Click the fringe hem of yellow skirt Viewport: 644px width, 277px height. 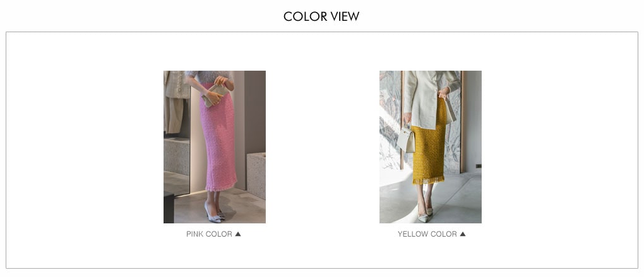428,179
